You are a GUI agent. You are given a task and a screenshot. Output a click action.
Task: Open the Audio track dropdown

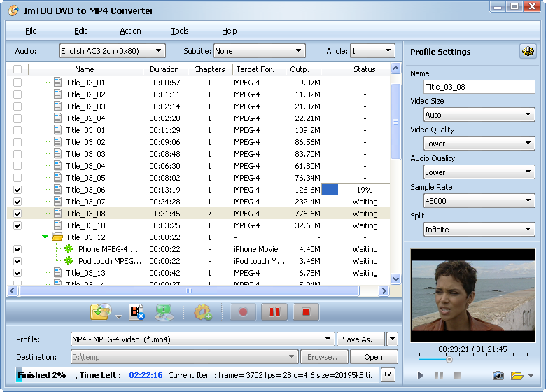coord(113,51)
